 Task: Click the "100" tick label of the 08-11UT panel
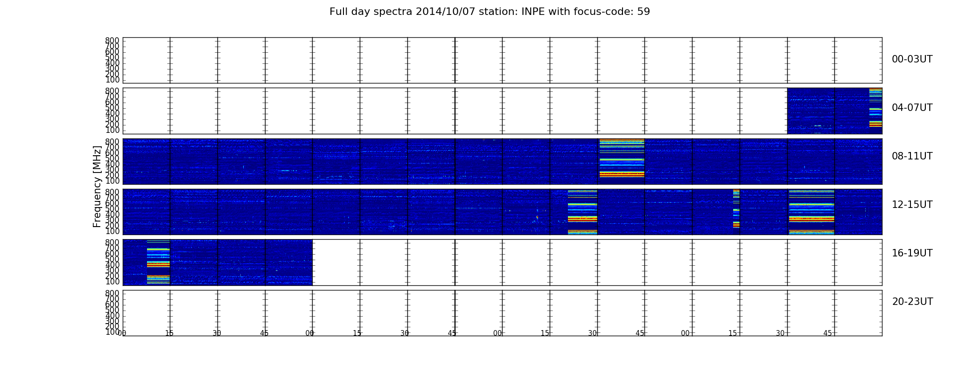112,181
